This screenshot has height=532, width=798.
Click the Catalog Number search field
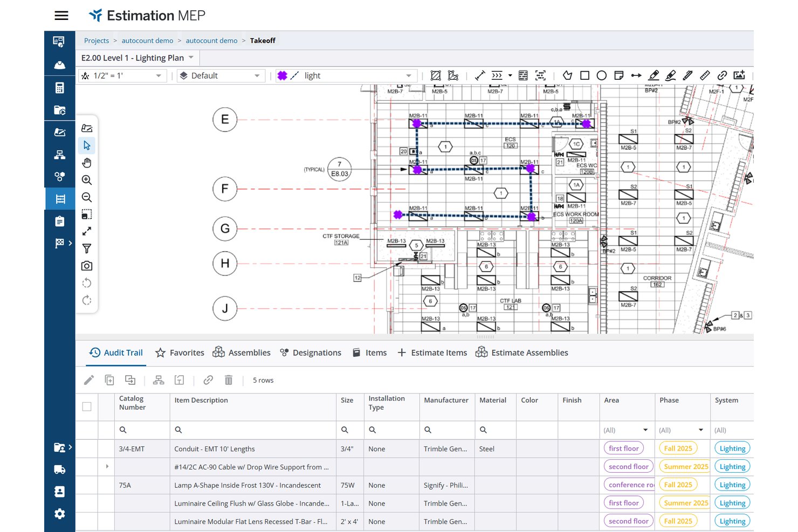[x=142, y=430]
